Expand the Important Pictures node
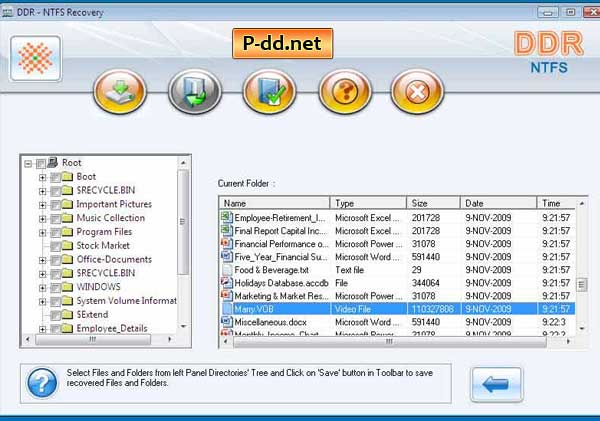This screenshot has height=421, width=600. point(42,205)
